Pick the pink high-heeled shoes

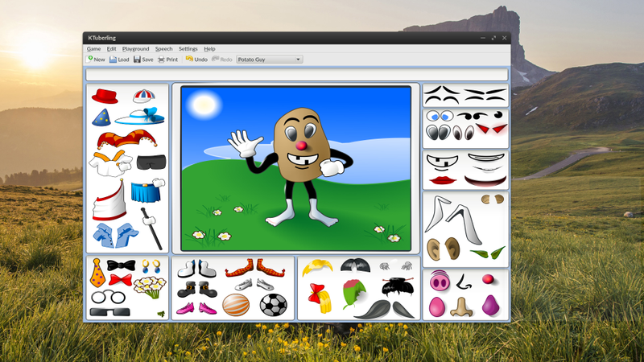tap(196, 308)
